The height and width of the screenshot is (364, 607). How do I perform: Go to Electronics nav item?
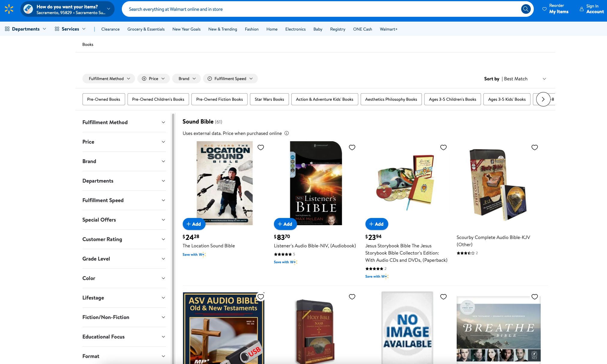click(295, 29)
